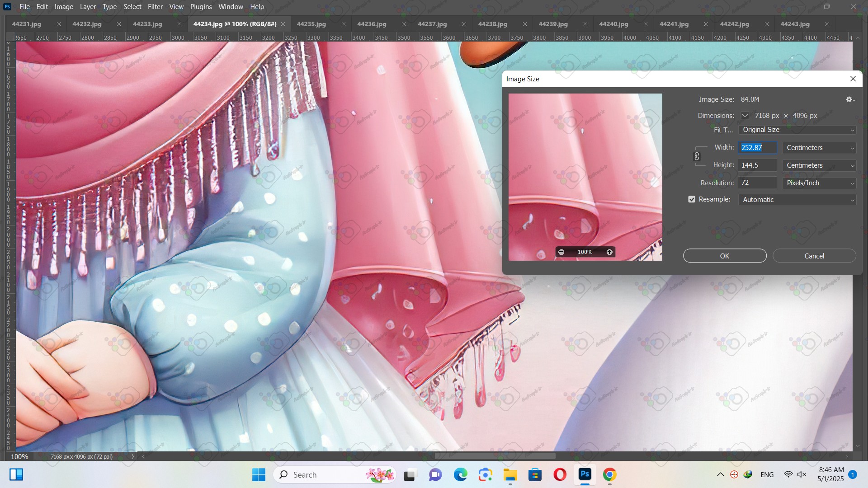The height and width of the screenshot is (488, 868).
Task: Click scroll-down arrow on vertical scrollbar
Action: (858, 446)
